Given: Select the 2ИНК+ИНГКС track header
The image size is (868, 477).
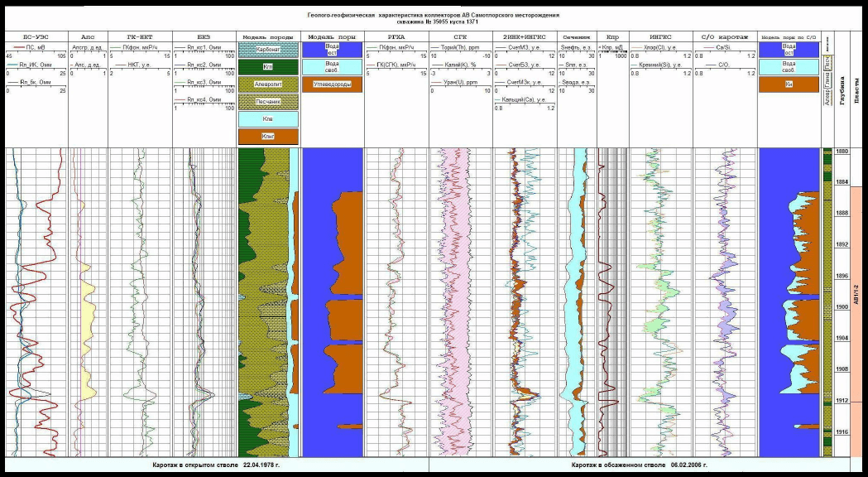Looking at the screenshot, I should (x=524, y=37).
